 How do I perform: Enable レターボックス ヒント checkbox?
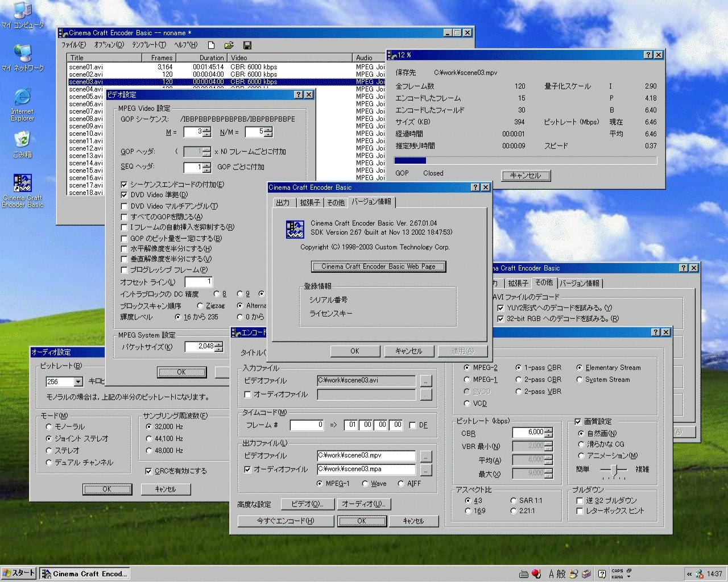tap(580, 511)
